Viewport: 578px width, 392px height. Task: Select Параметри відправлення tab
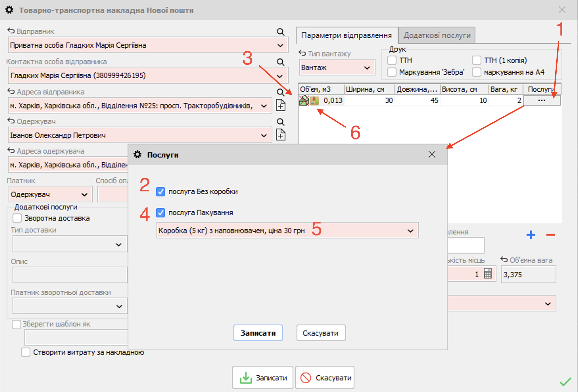[346, 35]
